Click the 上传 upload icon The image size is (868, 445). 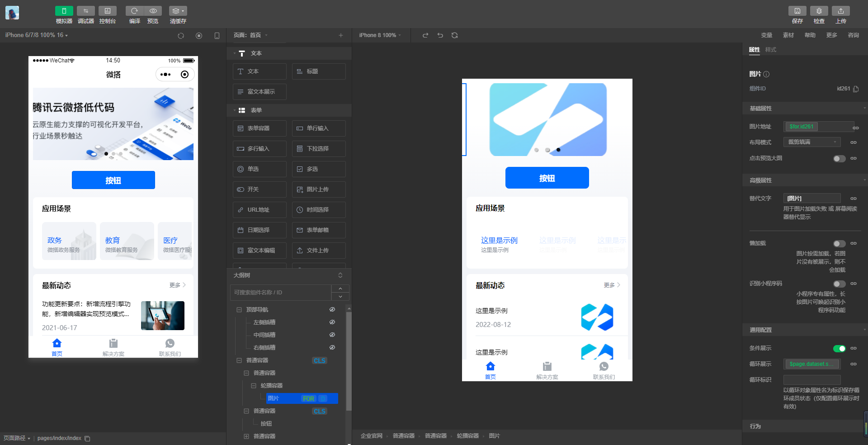click(840, 11)
